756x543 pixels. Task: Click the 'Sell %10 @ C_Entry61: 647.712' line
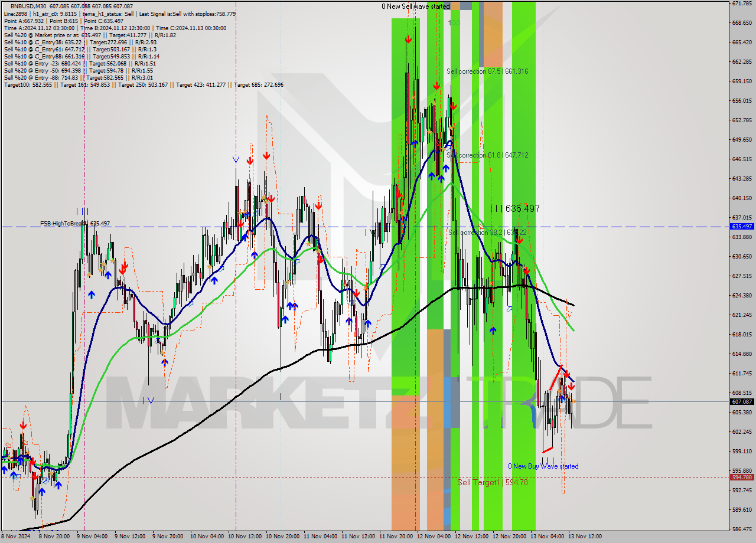(80, 50)
